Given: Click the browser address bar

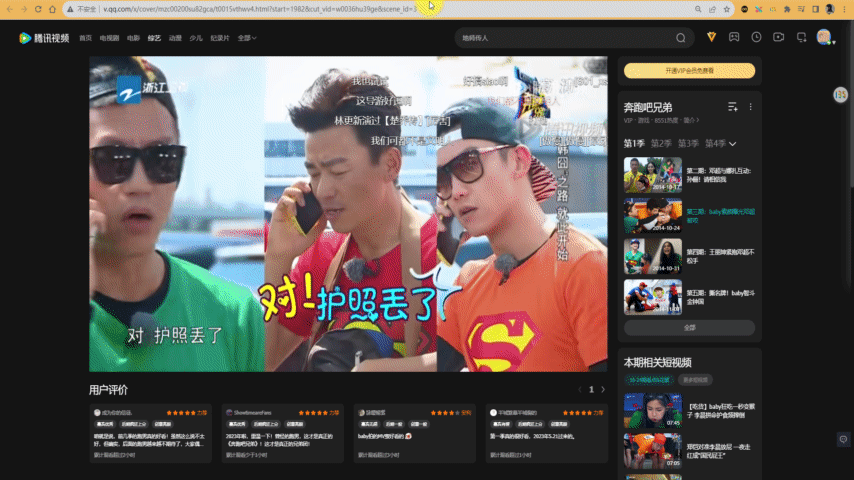Looking at the screenshot, I should [390, 8].
